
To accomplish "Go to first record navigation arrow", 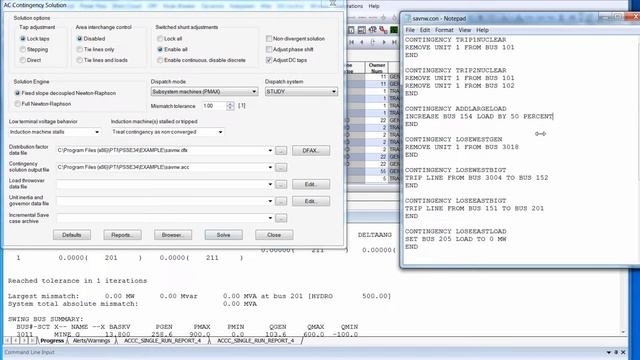I will pyautogui.click(x=351, y=42).
